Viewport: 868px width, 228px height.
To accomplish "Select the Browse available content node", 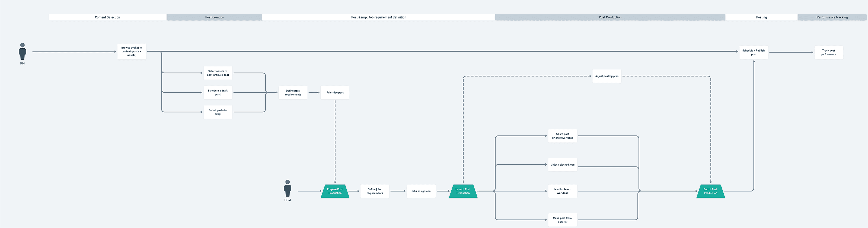I will [x=132, y=52].
